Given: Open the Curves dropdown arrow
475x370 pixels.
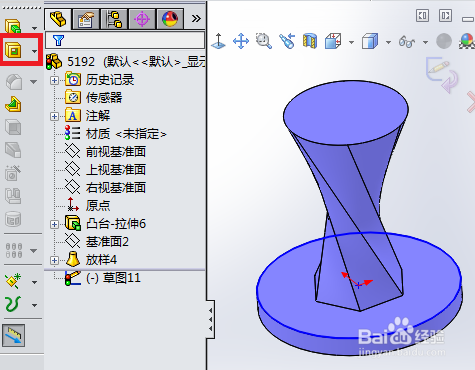Looking at the screenshot, I should 34,305.
